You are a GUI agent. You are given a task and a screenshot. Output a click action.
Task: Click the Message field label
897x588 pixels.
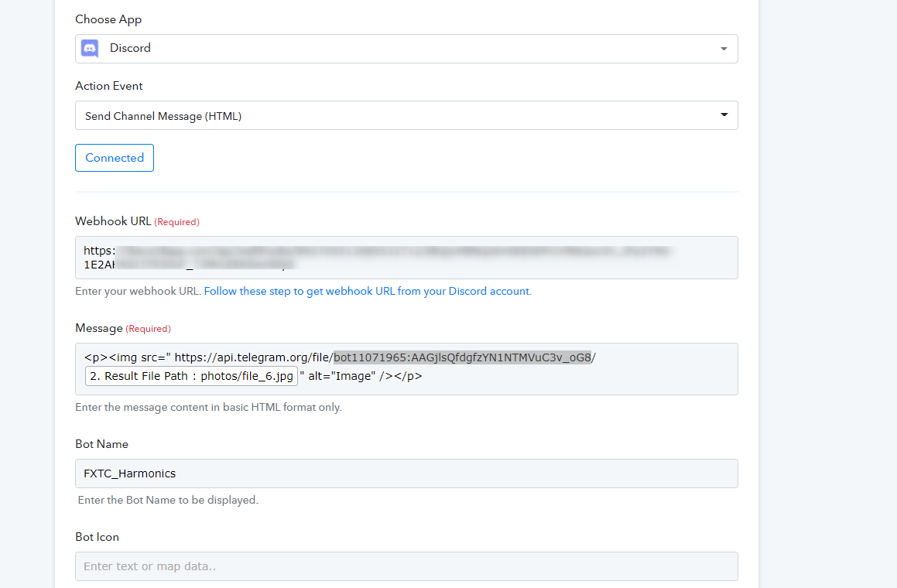(x=99, y=328)
